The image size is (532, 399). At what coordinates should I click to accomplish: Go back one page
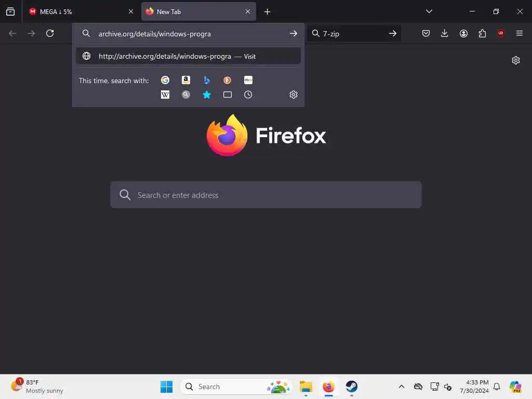[x=12, y=33]
